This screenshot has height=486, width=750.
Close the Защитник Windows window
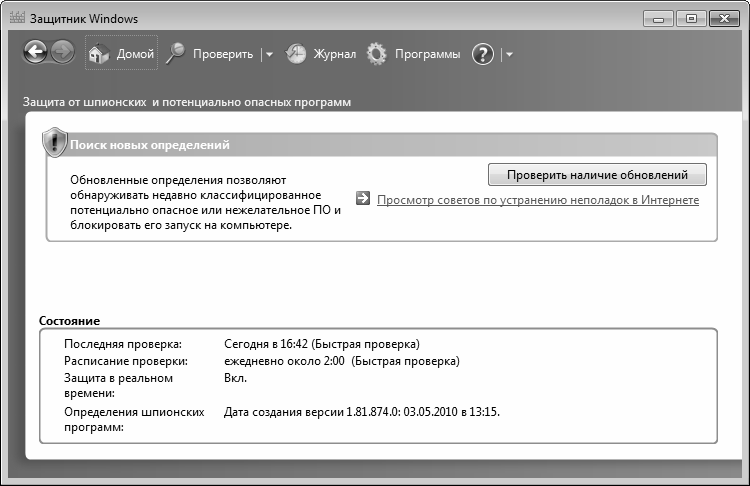(724, 19)
